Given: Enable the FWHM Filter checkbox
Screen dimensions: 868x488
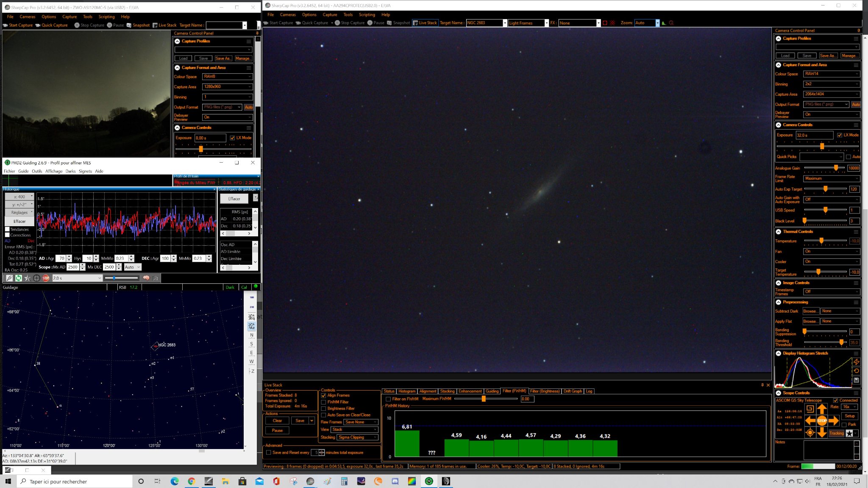Looking at the screenshot, I should click(x=323, y=402).
